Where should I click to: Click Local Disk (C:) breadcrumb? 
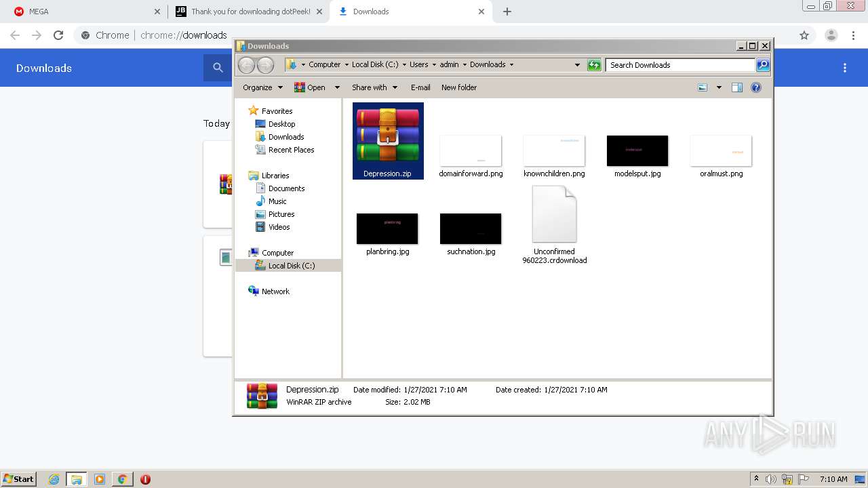[x=374, y=65]
